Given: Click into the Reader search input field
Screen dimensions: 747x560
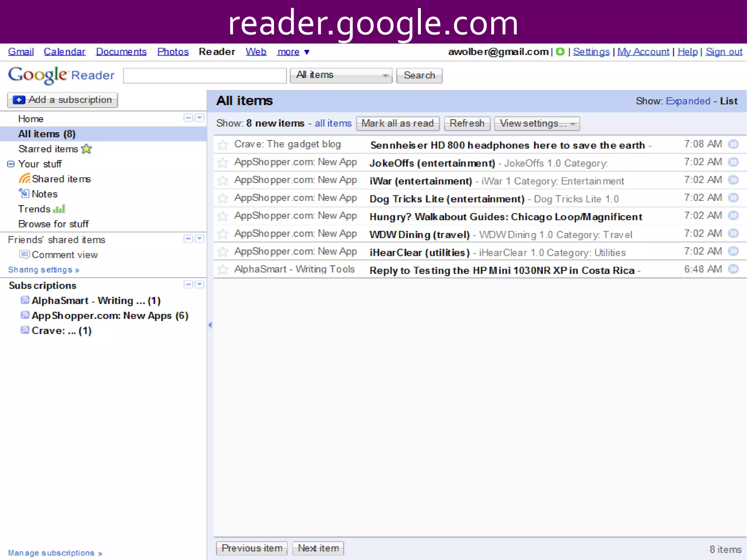Looking at the screenshot, I should click(205, 75).
